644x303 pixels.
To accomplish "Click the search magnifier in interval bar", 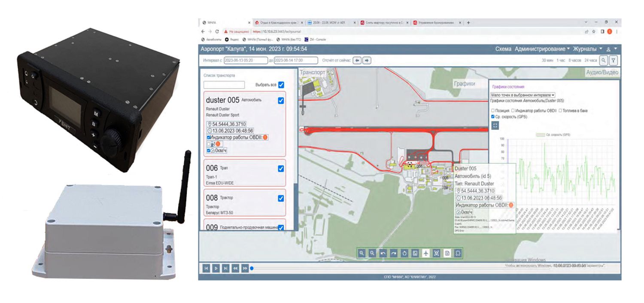I will (x=603, y=60).
